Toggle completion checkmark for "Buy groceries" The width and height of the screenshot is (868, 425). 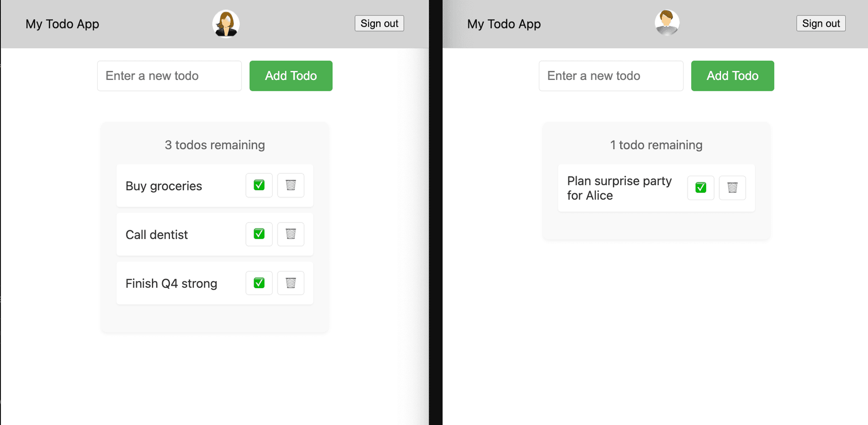click(259, 185)
